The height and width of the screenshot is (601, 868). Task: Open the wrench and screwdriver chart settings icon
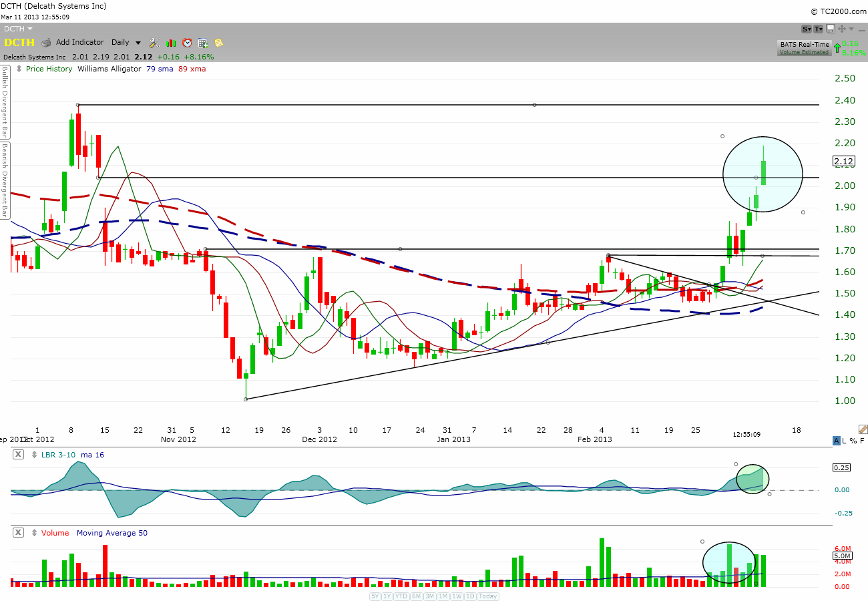click(154, 43)
